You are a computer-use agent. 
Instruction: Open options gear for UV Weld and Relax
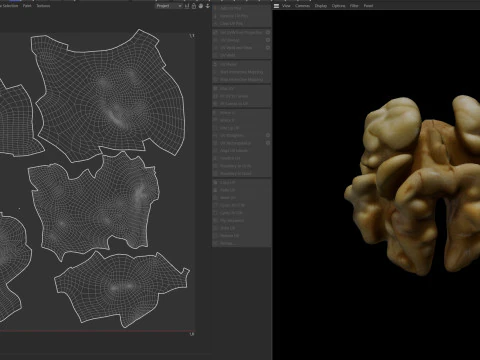[268, 48]
